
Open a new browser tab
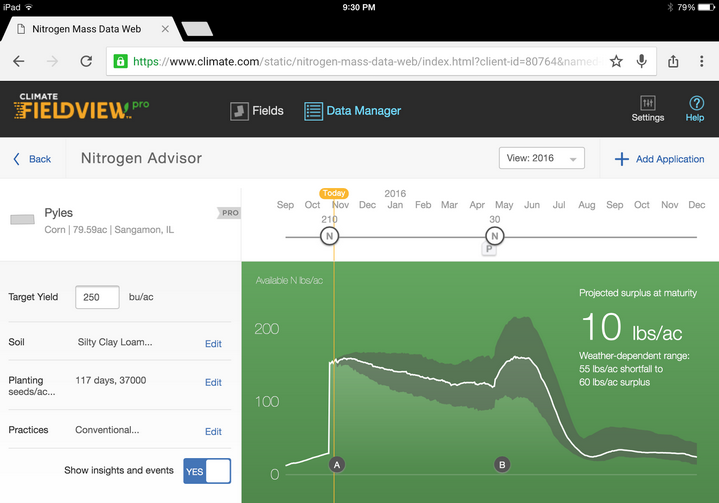(x=197, y=29)
